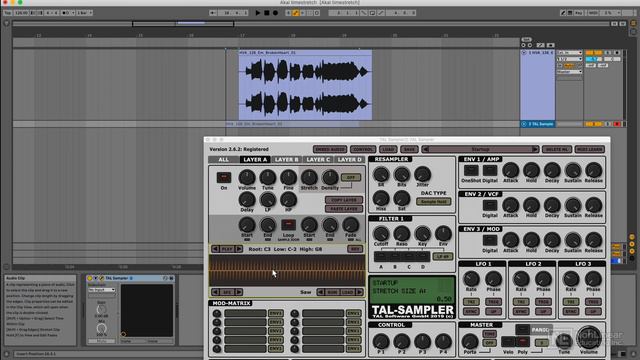Toggle LFO 1 SYNC button
Viewport: 640px width, 360px height.
(471, 311)
